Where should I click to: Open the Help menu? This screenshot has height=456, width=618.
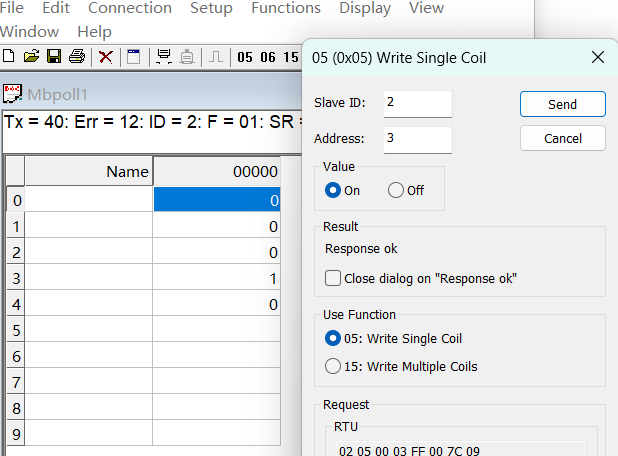pyautogui.click(x=94, y=32)
